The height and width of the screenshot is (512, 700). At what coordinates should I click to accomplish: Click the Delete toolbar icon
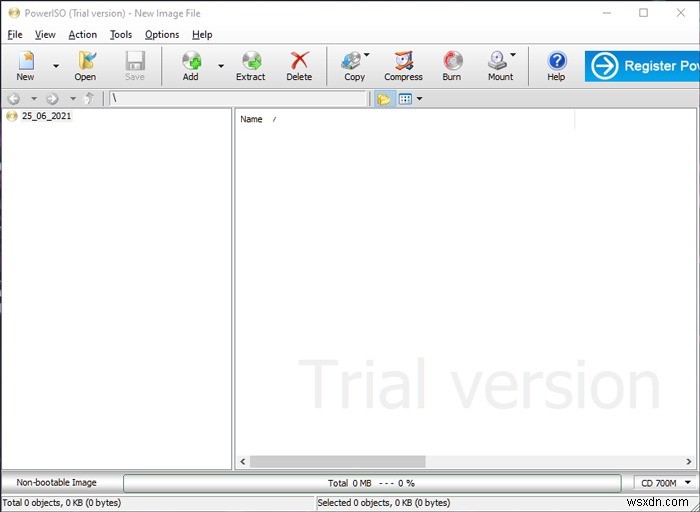coord(299,66)
